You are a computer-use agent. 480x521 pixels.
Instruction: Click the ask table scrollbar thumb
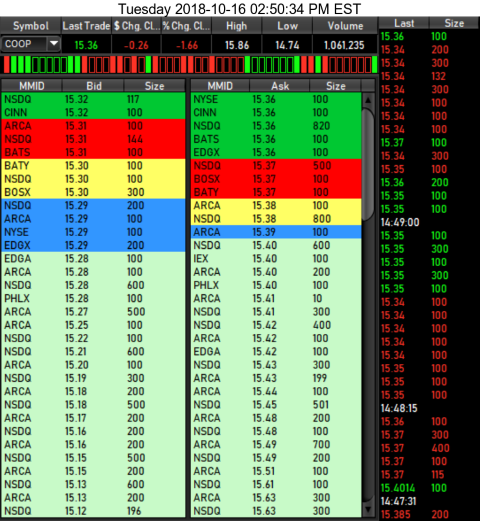(x=368, y=164)
